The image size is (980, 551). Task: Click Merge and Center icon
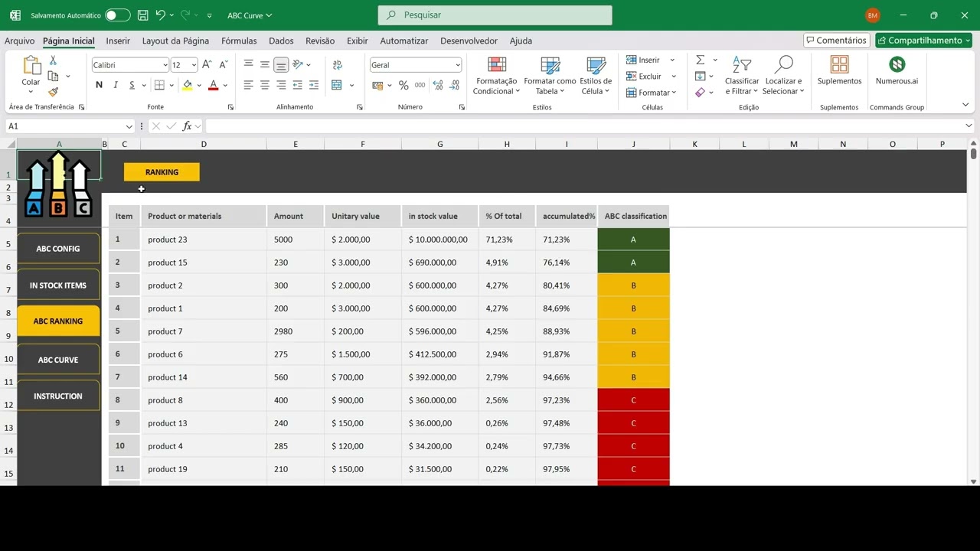click(x=337, y=85)
